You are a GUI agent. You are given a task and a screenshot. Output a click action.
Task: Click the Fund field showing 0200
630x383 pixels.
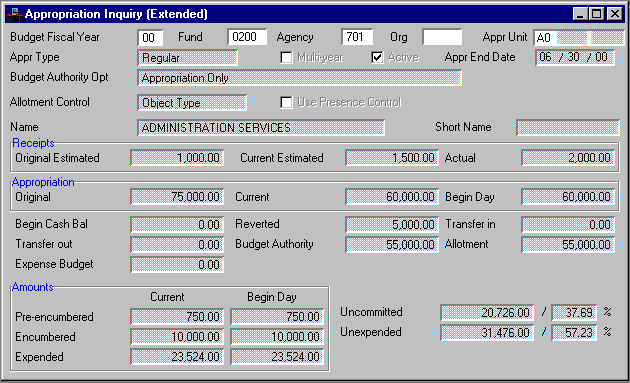pyautogui.click(x=247, y=37)
